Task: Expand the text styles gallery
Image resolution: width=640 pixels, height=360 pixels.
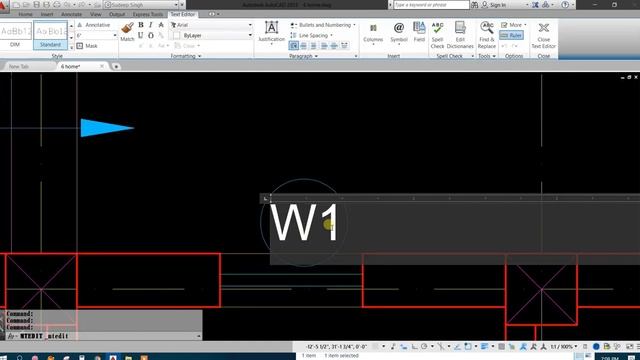Action: coord(71,47)
